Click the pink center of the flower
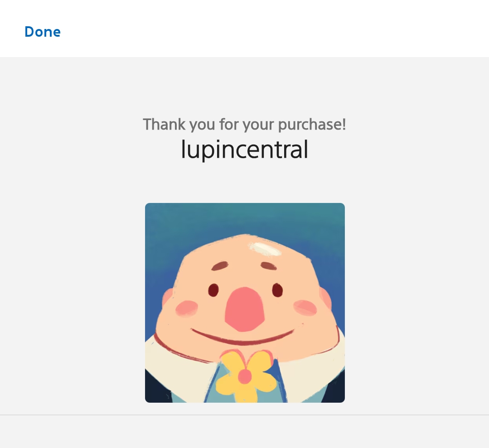 (x=245, y=376)
